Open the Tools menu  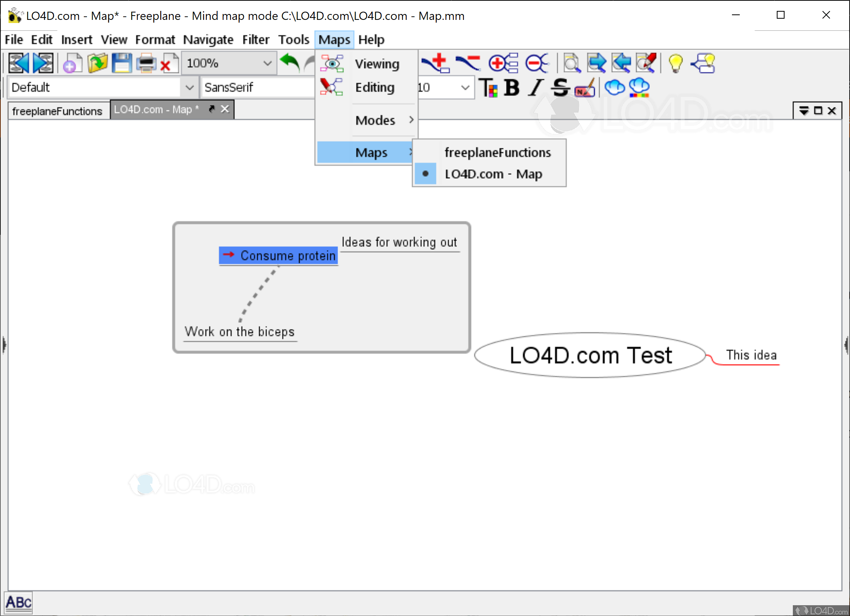click(294, 40)
